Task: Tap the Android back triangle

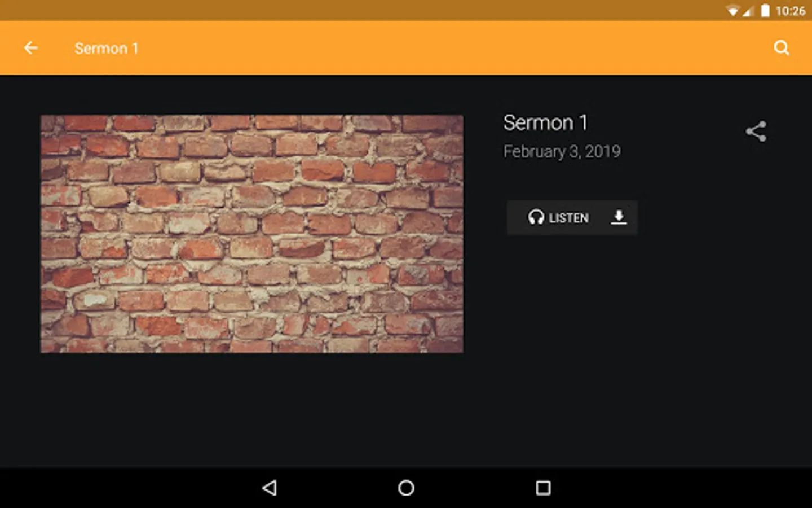Action: pos(270,488)
